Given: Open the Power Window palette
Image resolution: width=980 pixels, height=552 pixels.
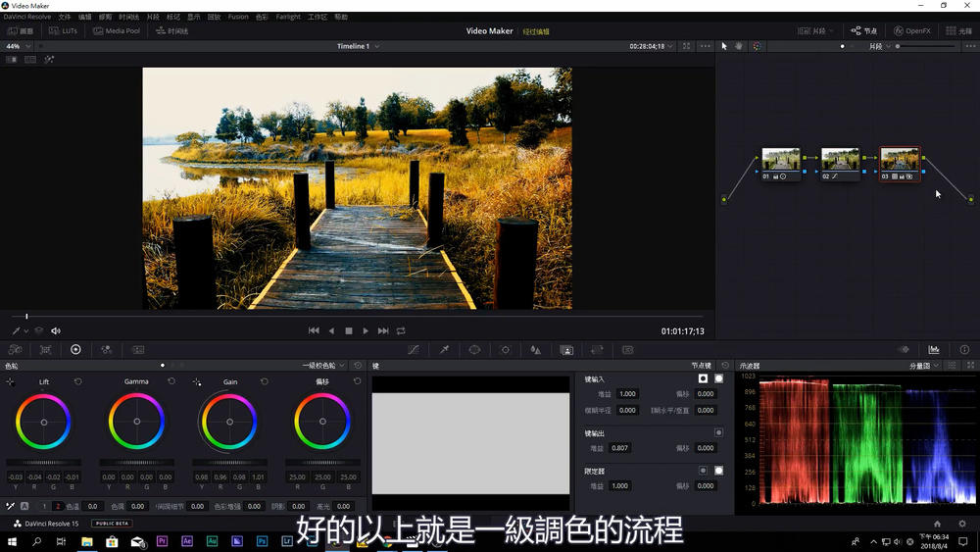Looking at the screenshot, I should [474, 349].
